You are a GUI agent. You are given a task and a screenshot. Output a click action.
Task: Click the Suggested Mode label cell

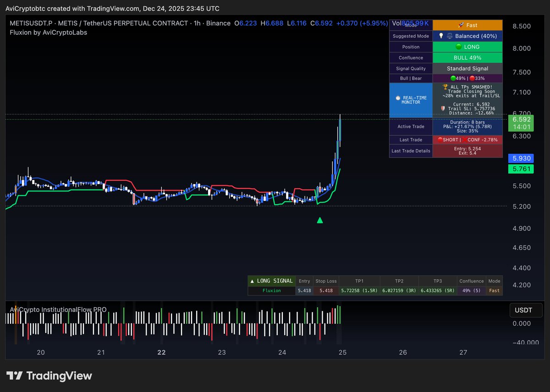click(411, 36)
